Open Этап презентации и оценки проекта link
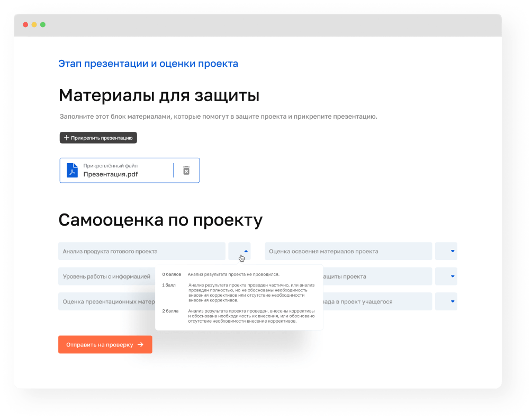 (x=148, y=64)
